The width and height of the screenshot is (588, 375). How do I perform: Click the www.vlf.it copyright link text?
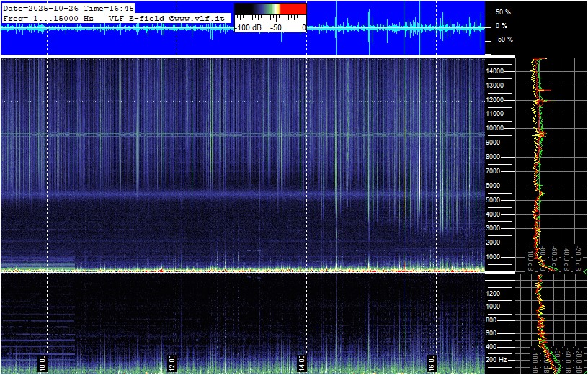pos(202,17)
